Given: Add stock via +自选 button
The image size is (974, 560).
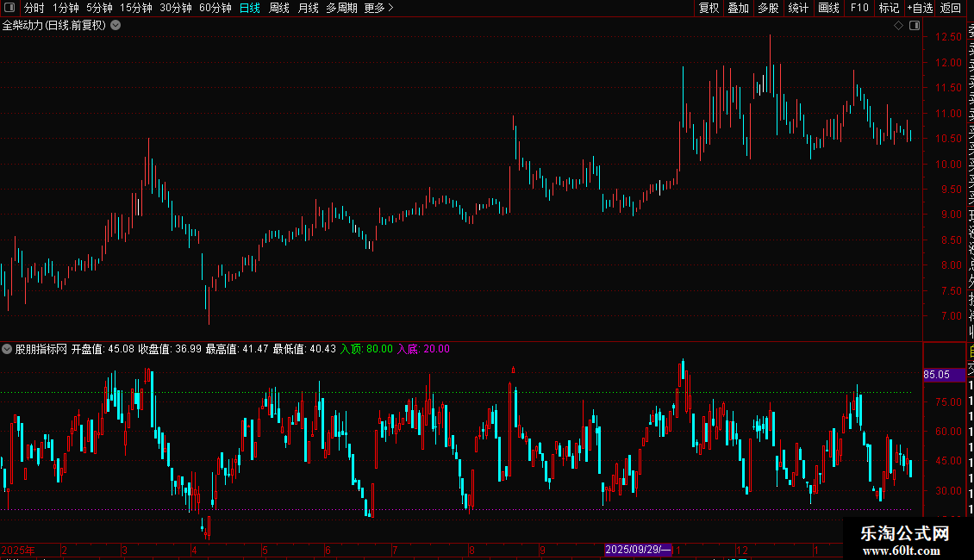Looking at the screenshot, I should (920, 8).
